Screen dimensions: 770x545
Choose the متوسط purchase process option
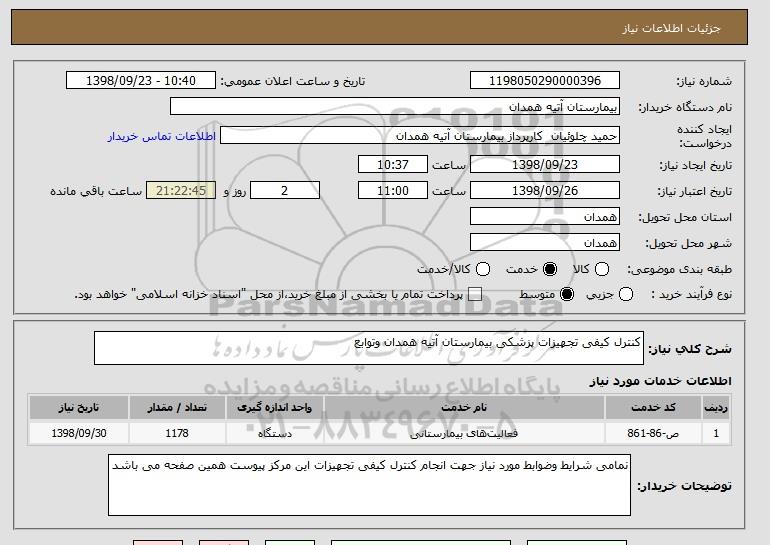[x=567, y=294]
